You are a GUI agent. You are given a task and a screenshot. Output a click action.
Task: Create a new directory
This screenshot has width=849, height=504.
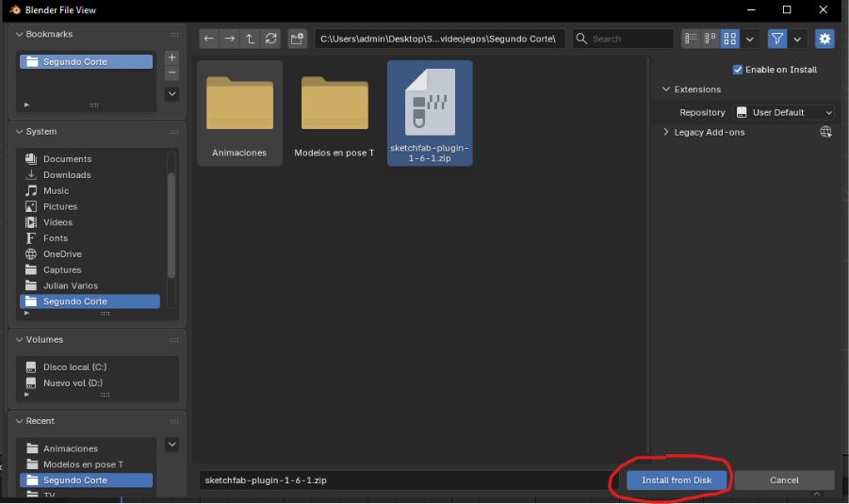pyautogui.click(x=297, y=39)
